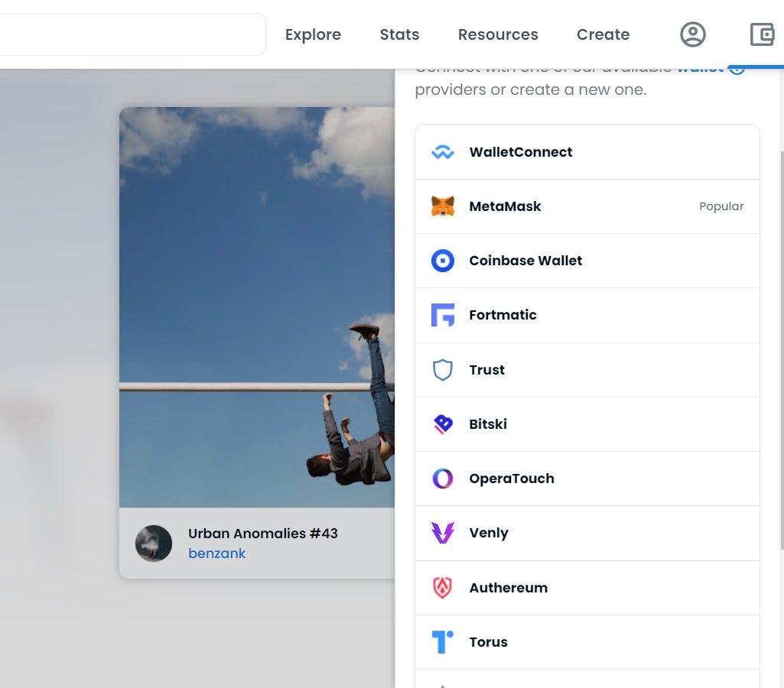Open Urban Anomalies #43 title
Screen dimensions: 784x688
pos(263,533)
